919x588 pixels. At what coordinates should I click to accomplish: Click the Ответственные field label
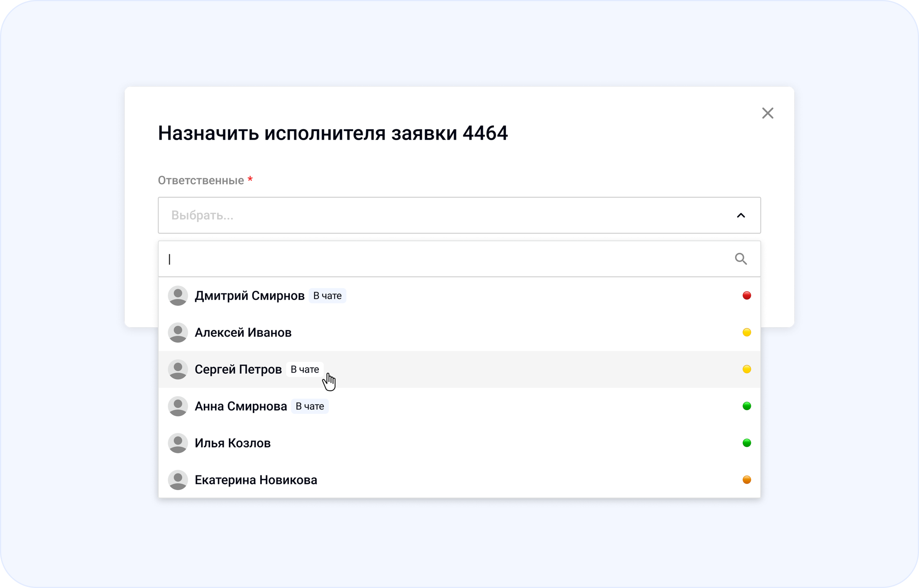tap(201, 180)
